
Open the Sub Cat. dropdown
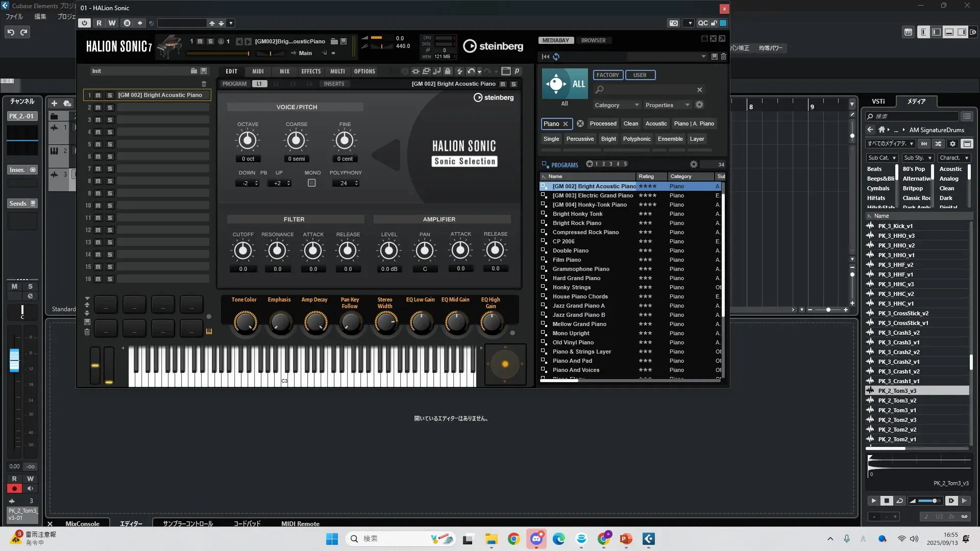882,158
